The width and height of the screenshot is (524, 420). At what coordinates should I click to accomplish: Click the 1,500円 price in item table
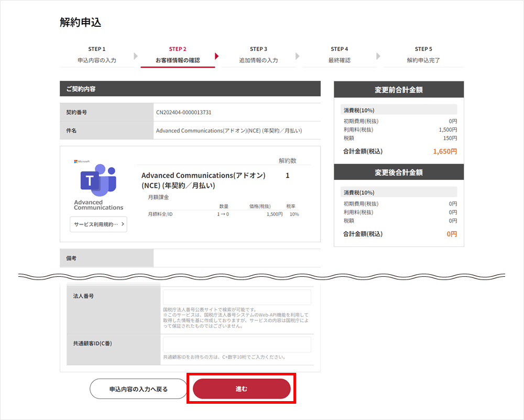coord(275,214)
